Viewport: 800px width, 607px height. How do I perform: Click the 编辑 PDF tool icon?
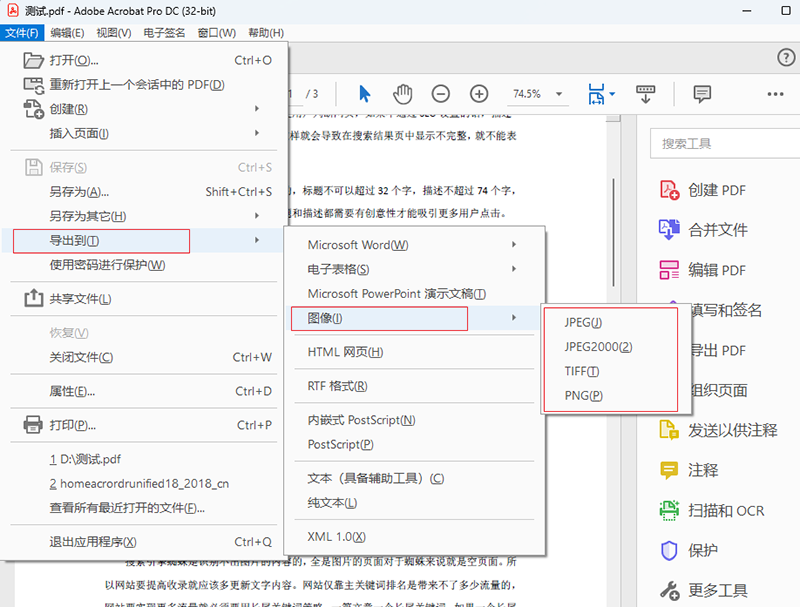point(669,270)
